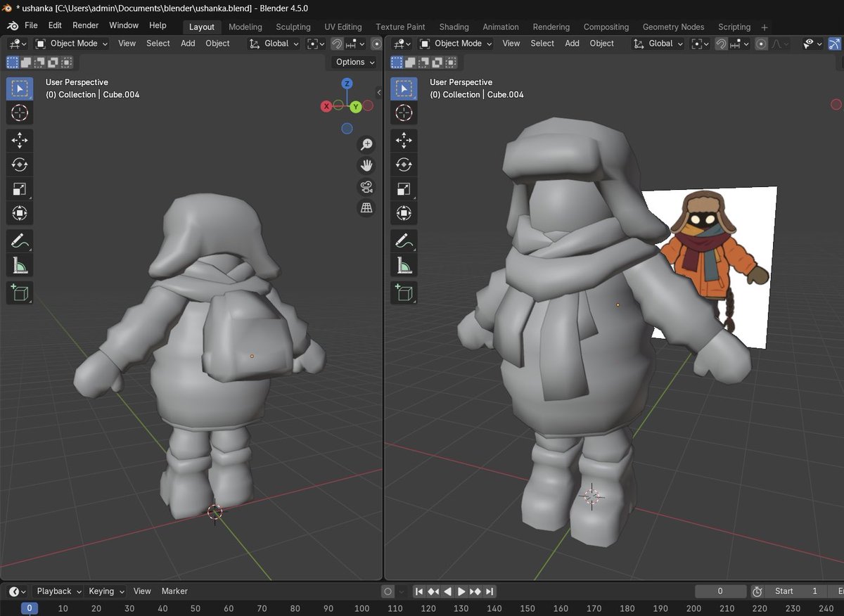The height and width of the screenshot is (616, 844).
Task: Select Measure tool in right viewport
Action: tap(404, 265)
